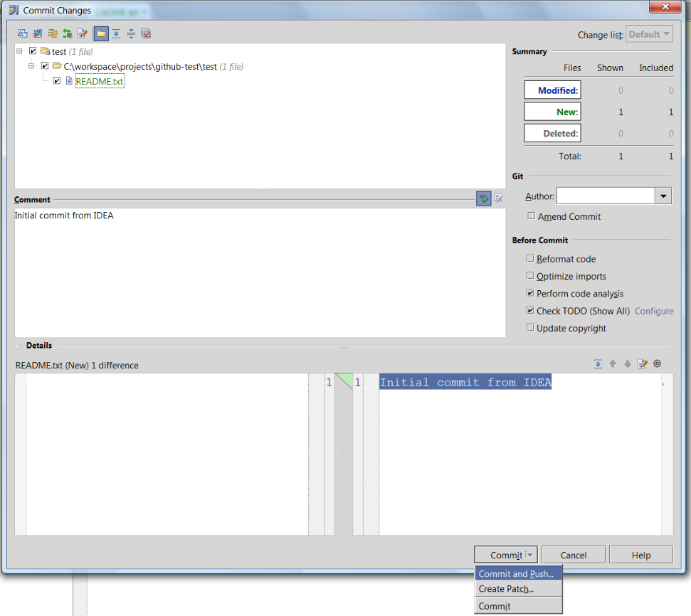Disable the Perform code analysis checkbox
The image size is (691, 616).
click(x=530, y=293)
